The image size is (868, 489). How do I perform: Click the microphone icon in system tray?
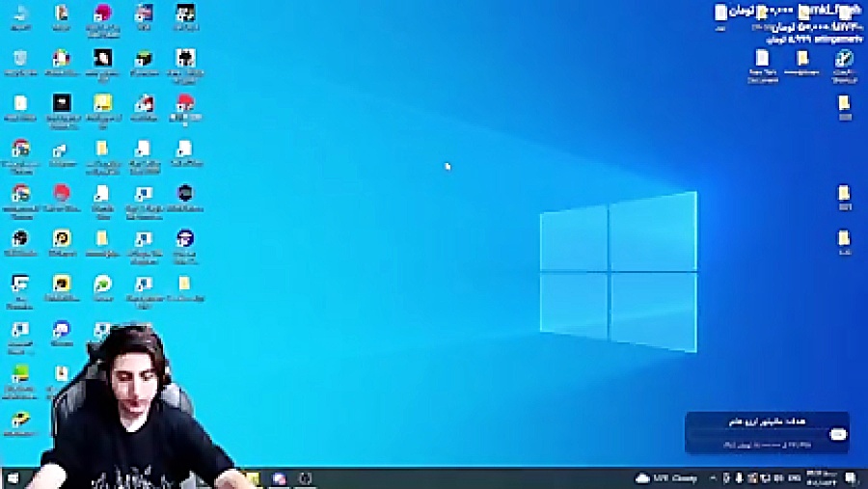(x=739, y=478)
